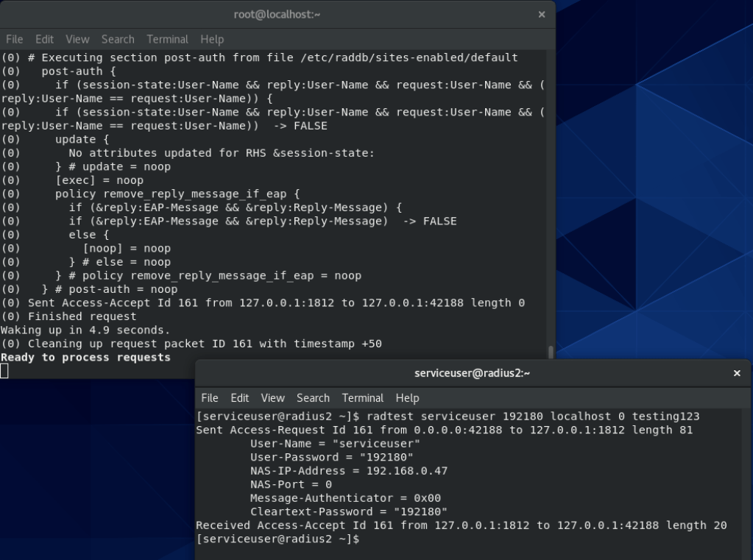Focus the root@localhost window title bar

[277, 15]
